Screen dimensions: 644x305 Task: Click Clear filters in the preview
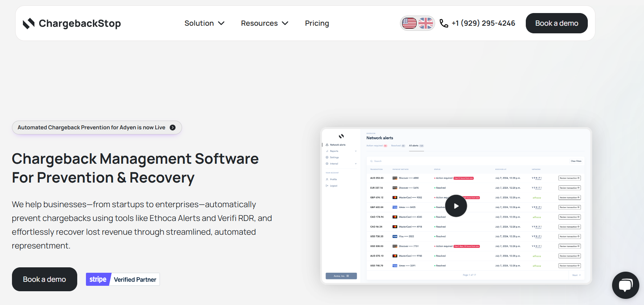pos(576,161)
